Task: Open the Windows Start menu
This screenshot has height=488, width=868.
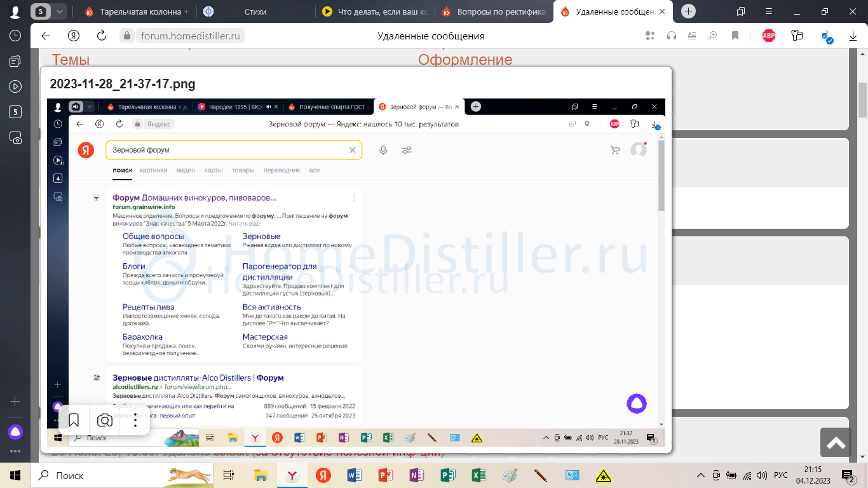Action: 15,475
